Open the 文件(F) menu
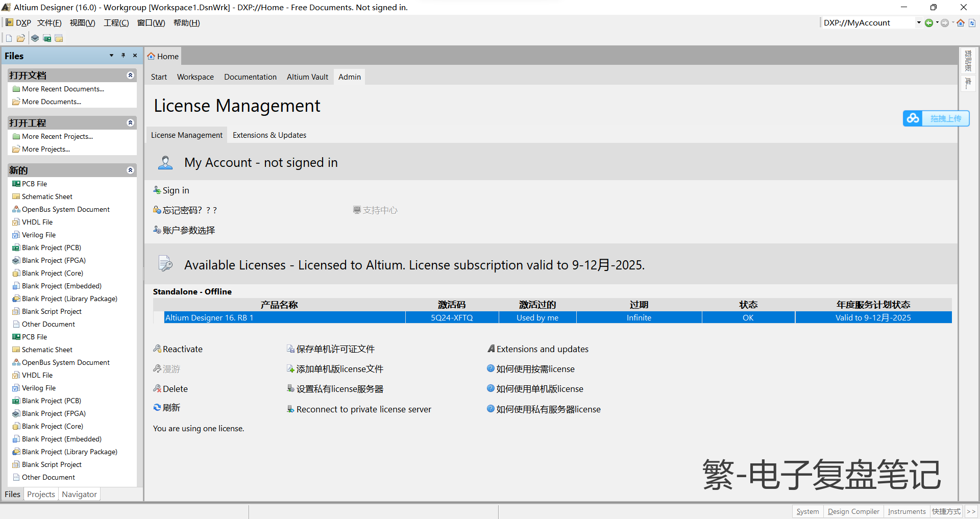The image size is (980, 519). pos(50,22)
